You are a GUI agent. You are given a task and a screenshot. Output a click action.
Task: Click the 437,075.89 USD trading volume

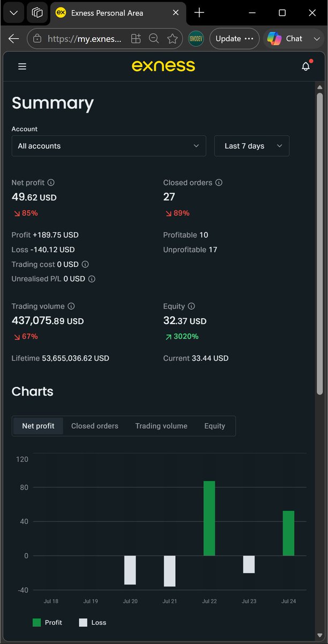coord(48,321)
